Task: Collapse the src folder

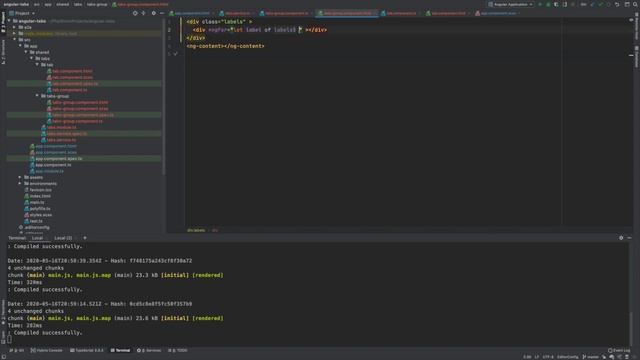Action: click(15, 40)
